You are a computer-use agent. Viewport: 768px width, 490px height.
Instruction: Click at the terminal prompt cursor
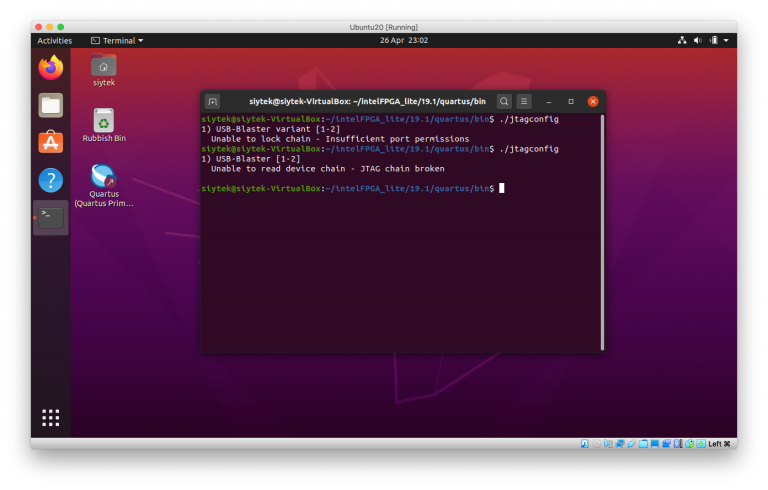pos(502,188)
